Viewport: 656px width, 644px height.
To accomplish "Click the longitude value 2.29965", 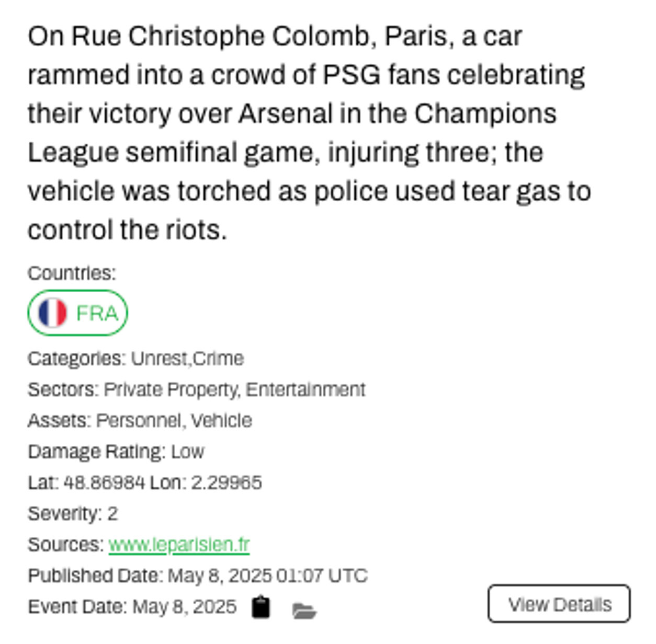I will (226, 482).
